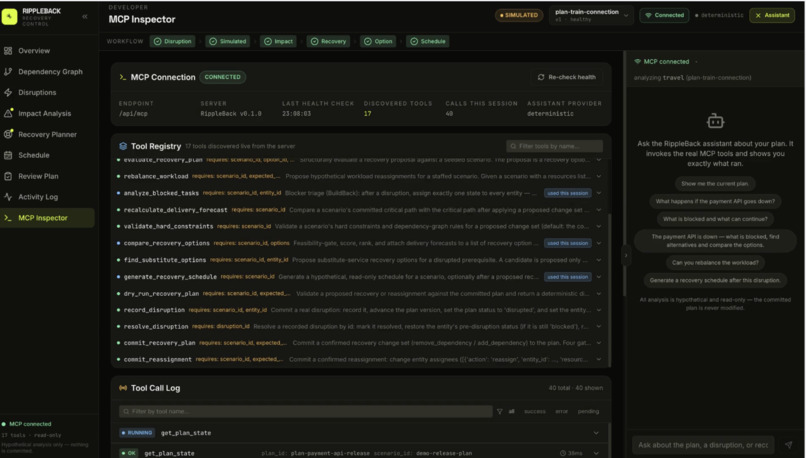Screen dimensions: 806x458
Task: Click 'used this session' badge on analyze_blocked_tasks
Action: coord(567,193)
